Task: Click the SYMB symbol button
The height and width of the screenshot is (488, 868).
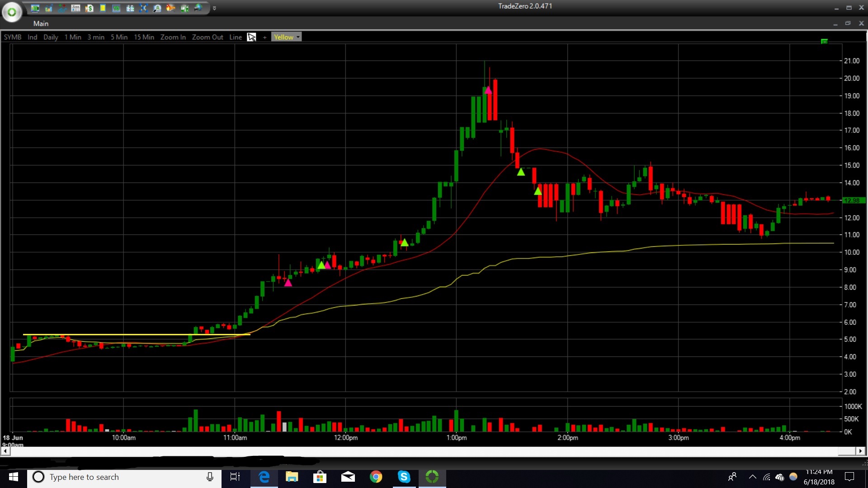Action: 13,37
